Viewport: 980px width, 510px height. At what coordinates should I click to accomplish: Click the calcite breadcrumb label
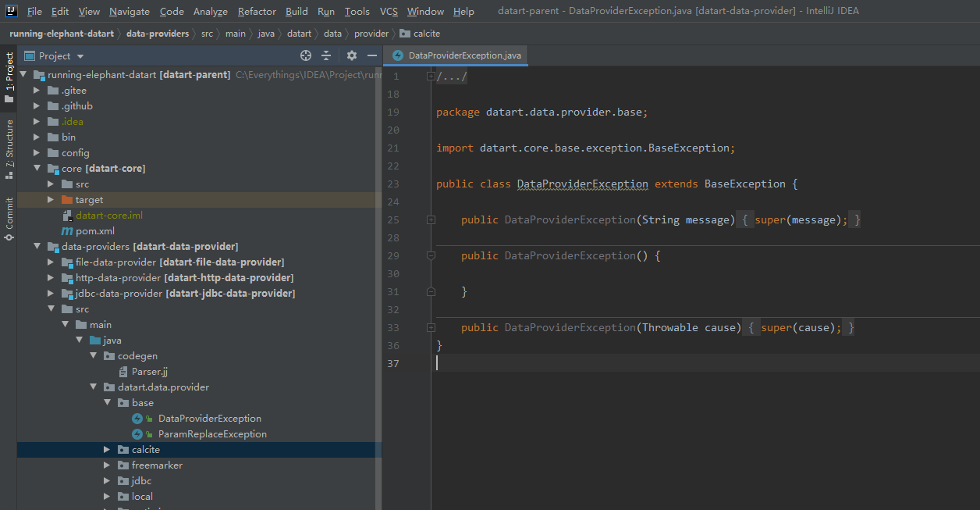tap(428, 34)
